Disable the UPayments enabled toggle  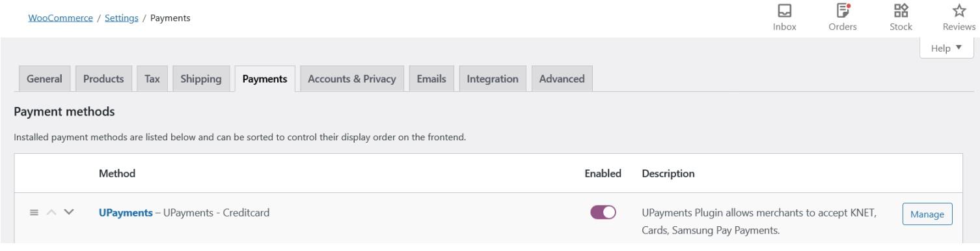[603, 213]
